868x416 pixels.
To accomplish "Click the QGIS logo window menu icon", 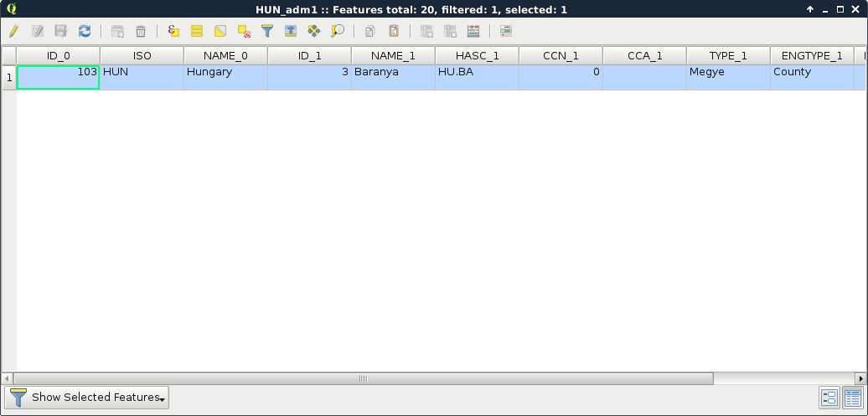I will click(x=12, y=9).
